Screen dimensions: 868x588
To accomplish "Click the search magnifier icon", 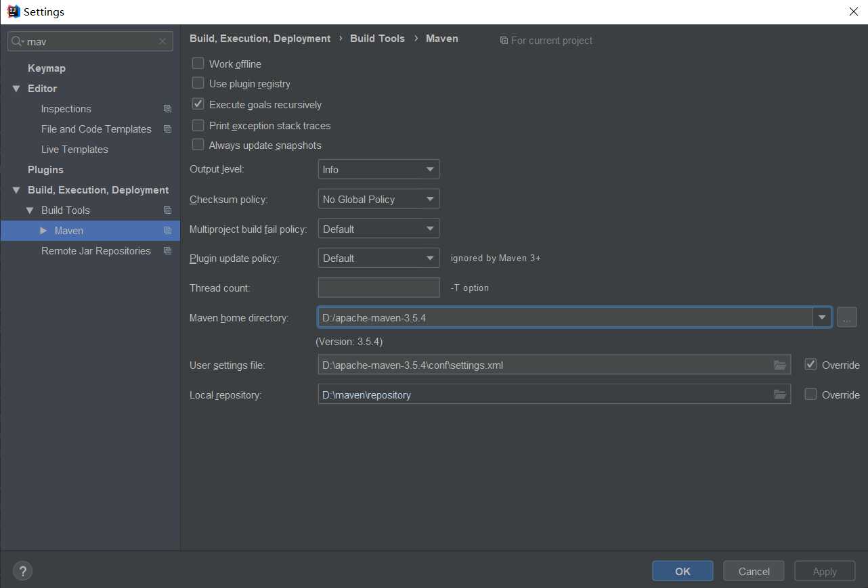I will (x=17, y=41).
